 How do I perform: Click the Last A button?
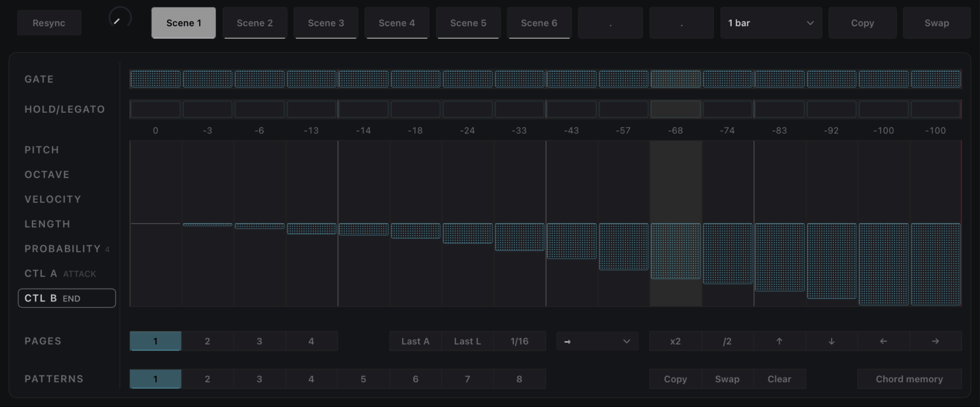pyautogui.click(x=415, y=341)
